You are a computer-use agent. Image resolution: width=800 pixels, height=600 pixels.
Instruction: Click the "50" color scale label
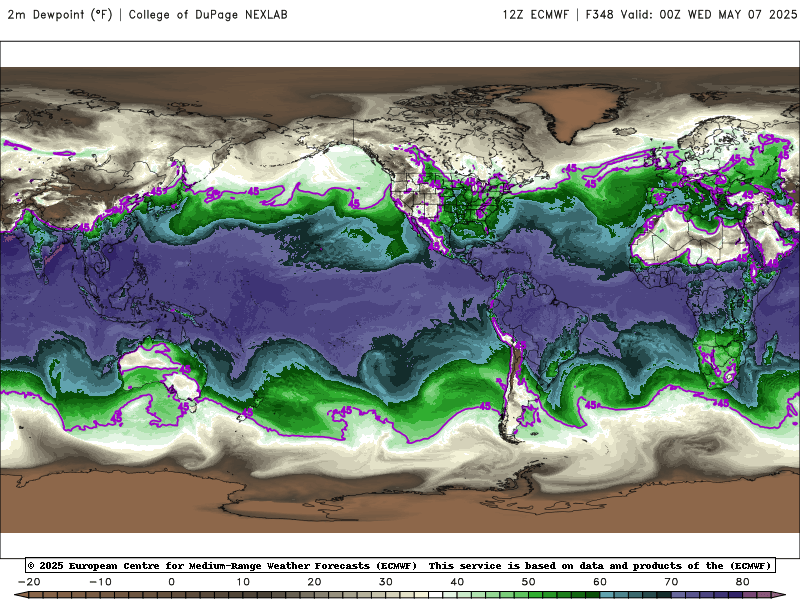(529, 582)
